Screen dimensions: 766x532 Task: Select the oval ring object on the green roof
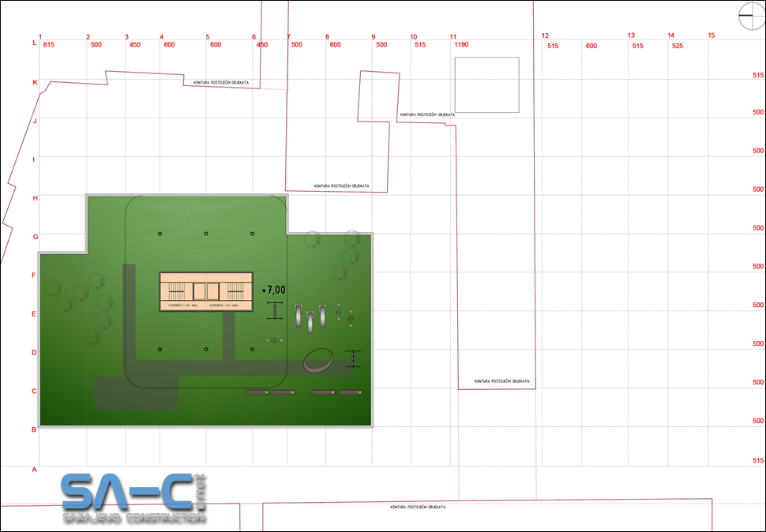point(318,361)
